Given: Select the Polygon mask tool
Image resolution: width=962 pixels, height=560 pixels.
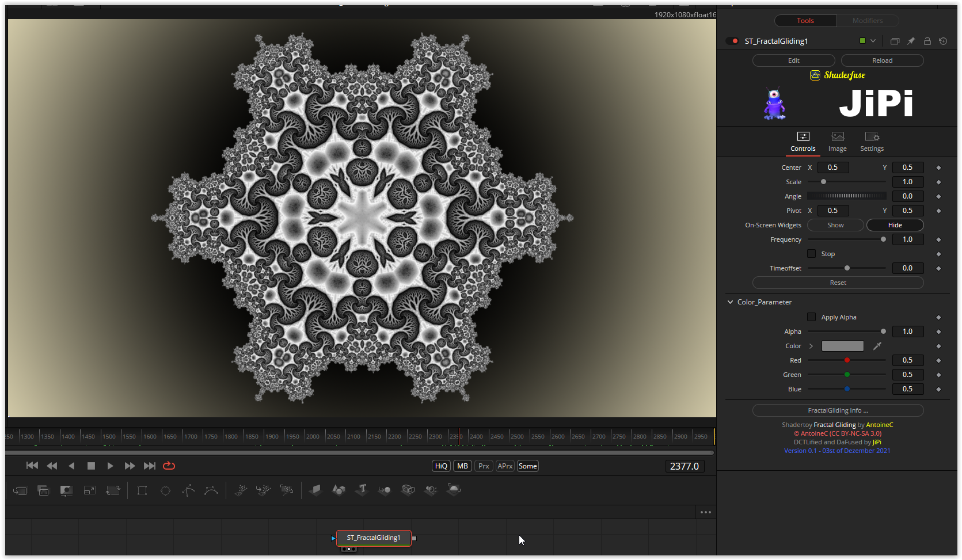Looking at the screenshot, I should (188, 490).
